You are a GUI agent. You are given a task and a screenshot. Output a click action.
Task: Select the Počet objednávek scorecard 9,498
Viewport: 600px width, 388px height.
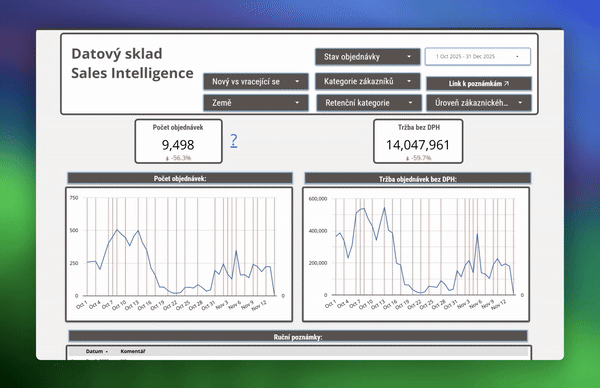coord(178,141)
